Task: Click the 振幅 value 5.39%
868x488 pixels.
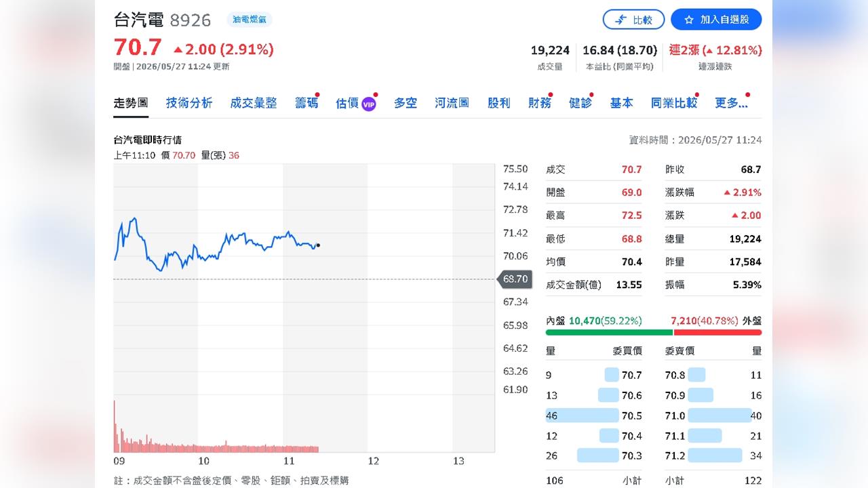Action: point(747,285)
